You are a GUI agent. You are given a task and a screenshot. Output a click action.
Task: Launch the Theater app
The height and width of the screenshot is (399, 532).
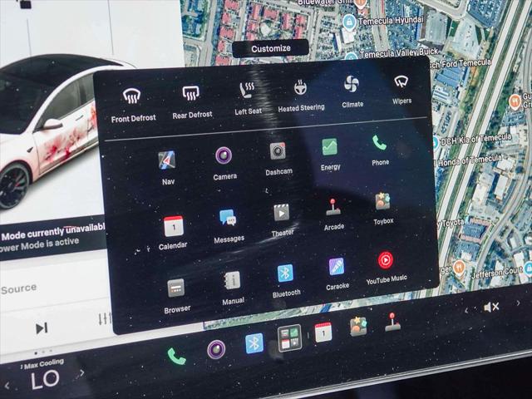tap(282, 219)
